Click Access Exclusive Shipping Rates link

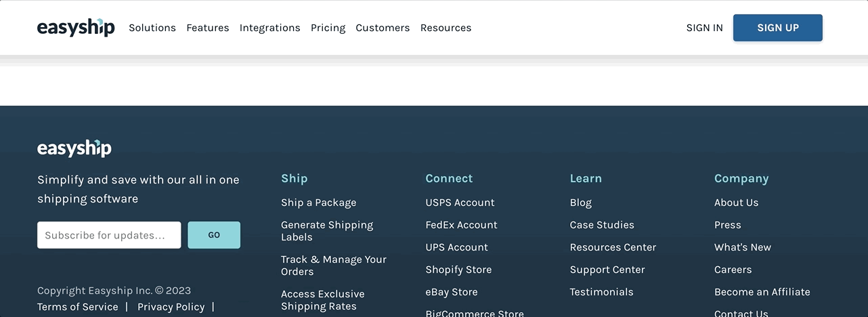click(323, 300)
